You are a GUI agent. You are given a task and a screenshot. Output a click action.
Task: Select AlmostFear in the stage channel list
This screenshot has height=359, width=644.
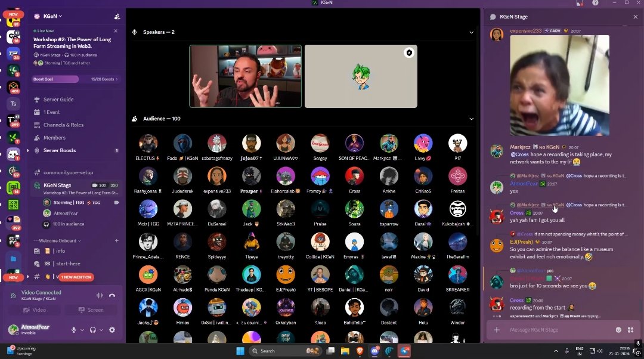(66, 213)
